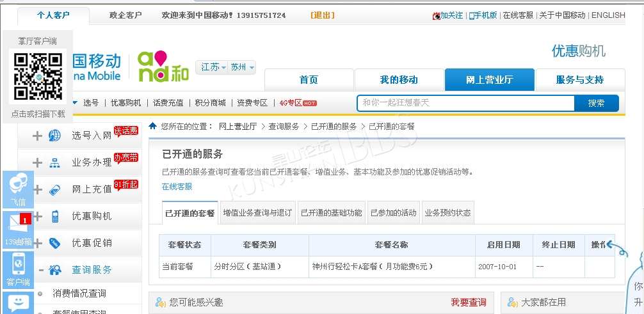This screenshot has height=314, width=644.
Task: Open the 客户端 phone icon
Action: click(x=18, y=270)
